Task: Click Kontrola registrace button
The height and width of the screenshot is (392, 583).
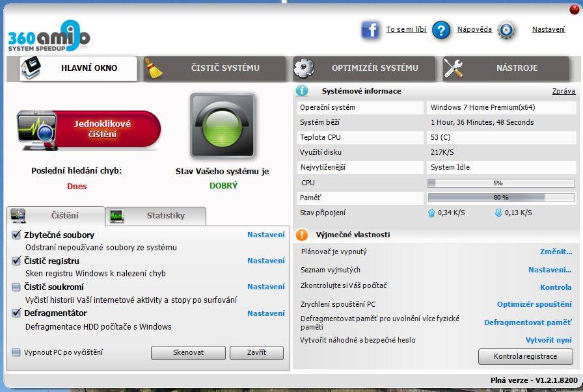Action: click(x=525, y=356)
